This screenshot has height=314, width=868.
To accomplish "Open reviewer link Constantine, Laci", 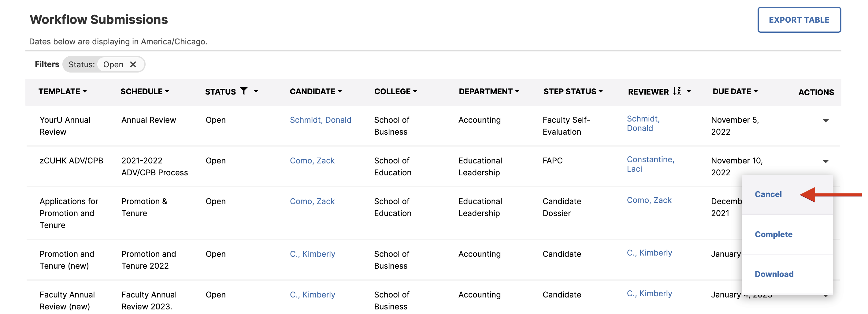I will tap(650, 164).
